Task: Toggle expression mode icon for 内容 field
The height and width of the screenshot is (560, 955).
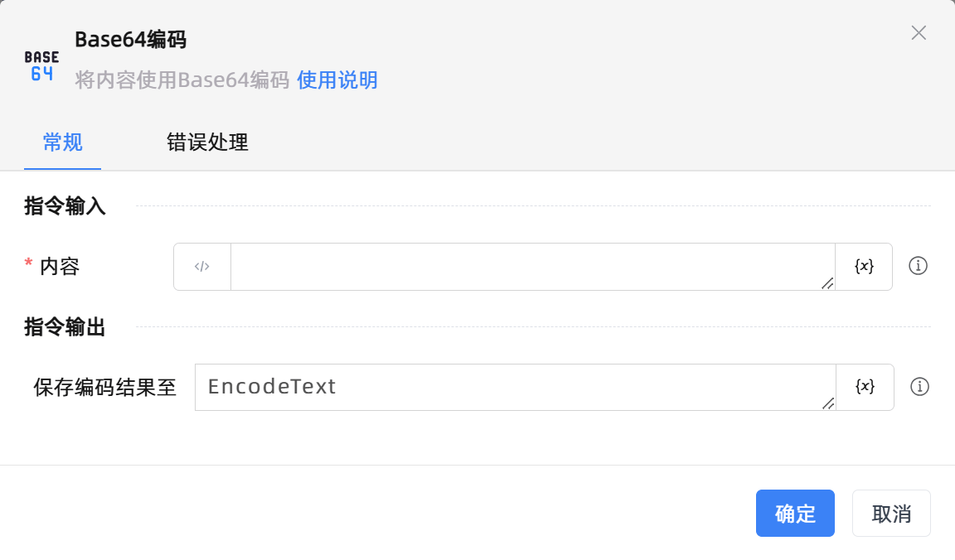Action: click(202, 267)
